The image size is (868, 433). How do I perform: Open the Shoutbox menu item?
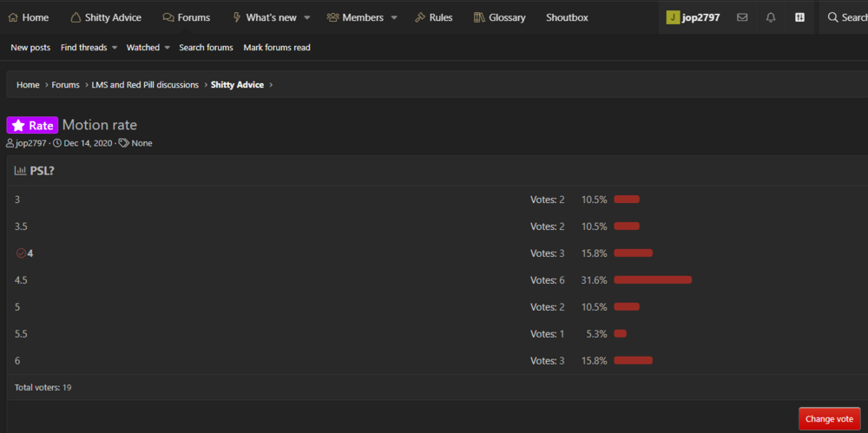coord(567,17)
